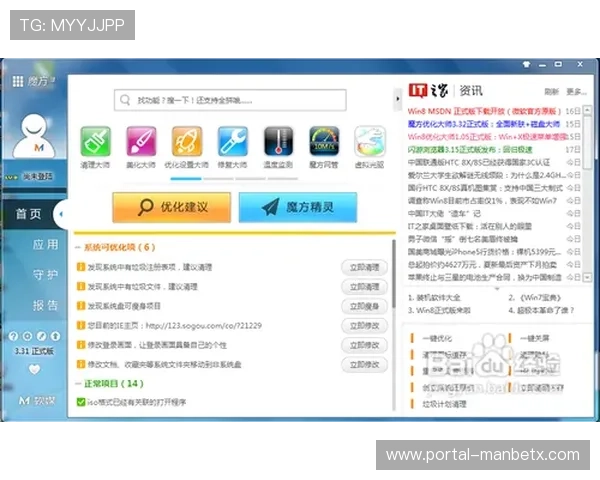
Task: Click 立即修改 for 文档 folder move item
Action: (x=364, y=365)
